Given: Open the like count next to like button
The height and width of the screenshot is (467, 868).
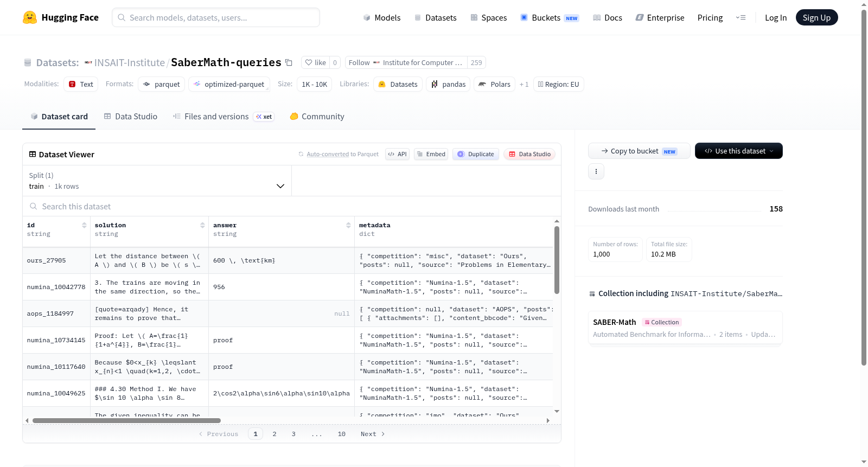Looking at the screenshot, I should [335, 62].
